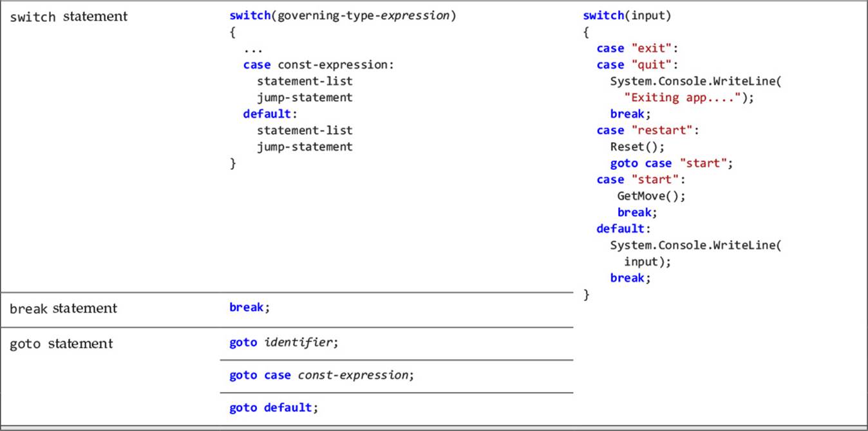Click the "goto statement" row label
The width and height of the screenshot is (868, 431).
[x=61, y=344]
